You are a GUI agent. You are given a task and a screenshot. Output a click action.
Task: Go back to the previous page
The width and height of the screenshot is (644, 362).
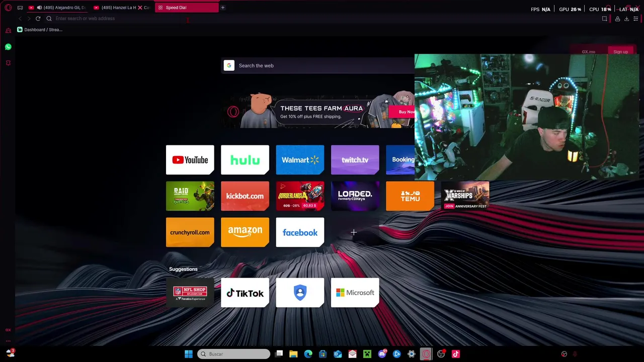20,19
